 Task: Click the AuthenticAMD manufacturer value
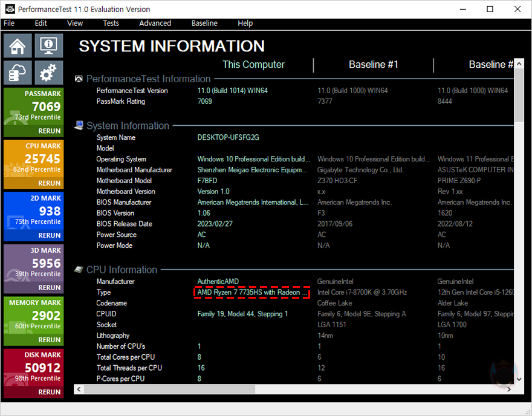coord(218,282)
